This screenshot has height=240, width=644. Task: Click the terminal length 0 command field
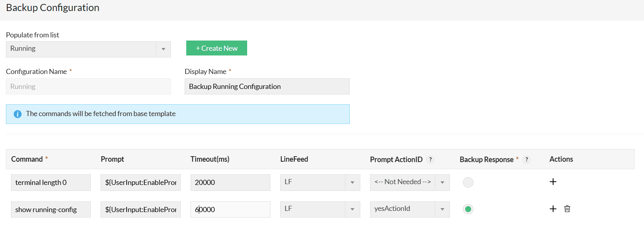[x=51, y=183]
